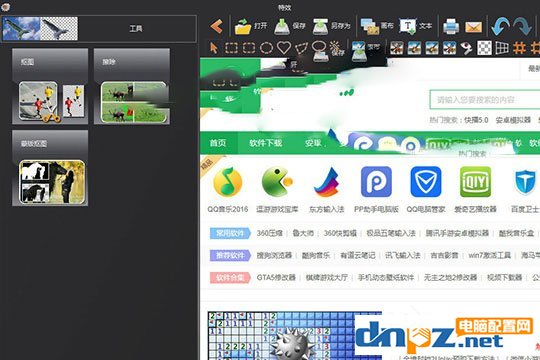
Task: Click the 逗游游戏宝库 app icon
Action: tap(277, 182)
